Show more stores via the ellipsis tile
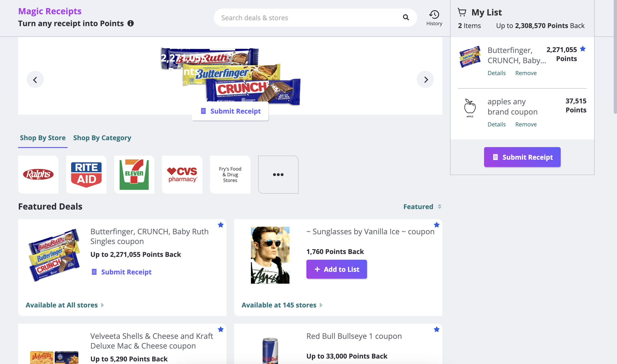617x364 pixels. [x=278, y=174]
